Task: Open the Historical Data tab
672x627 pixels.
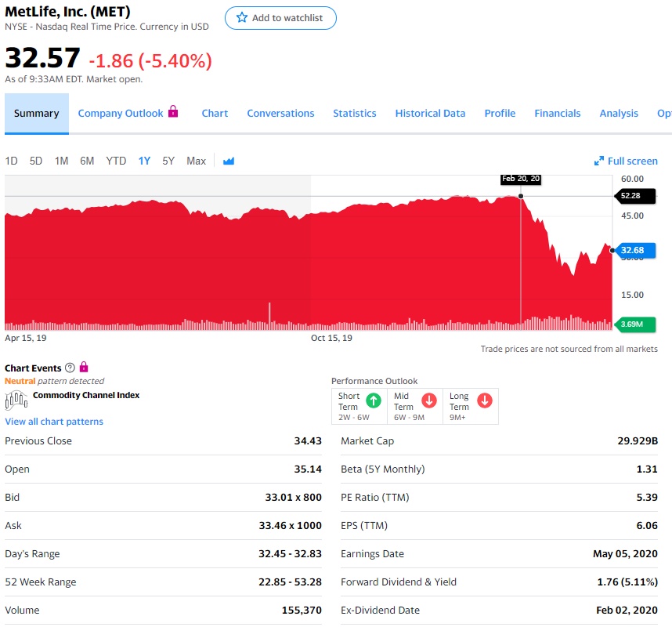Action: pos(430,113)
